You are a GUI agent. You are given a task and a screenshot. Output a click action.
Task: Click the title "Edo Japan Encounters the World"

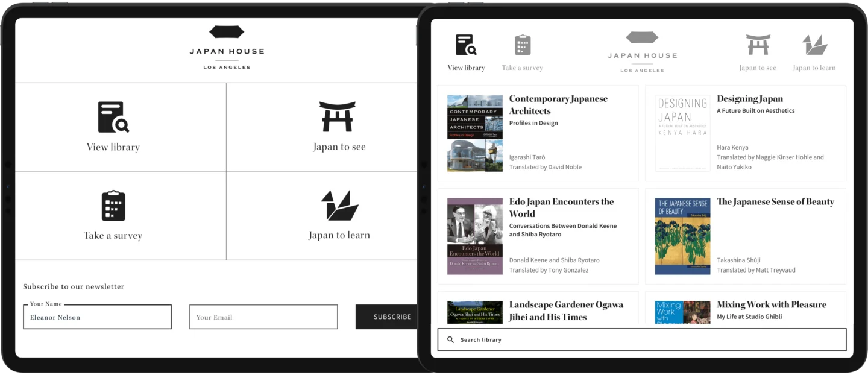tap(561, 208)
